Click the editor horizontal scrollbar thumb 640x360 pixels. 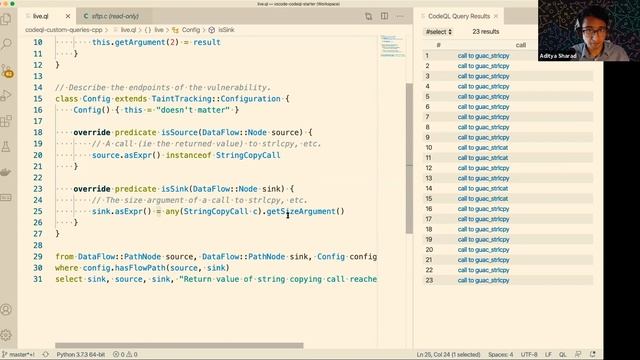179,345
